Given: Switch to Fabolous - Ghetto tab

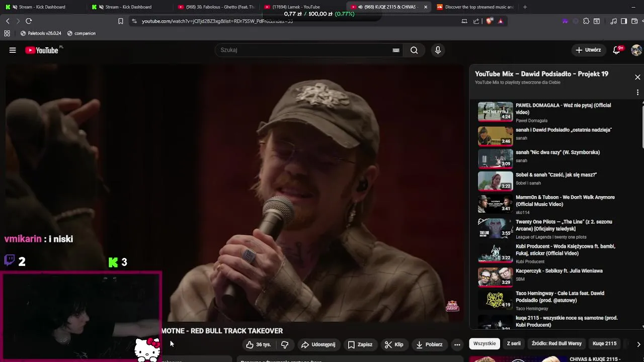Looking at the screenshot, I should pyautogui.click(x=216, y=7).
